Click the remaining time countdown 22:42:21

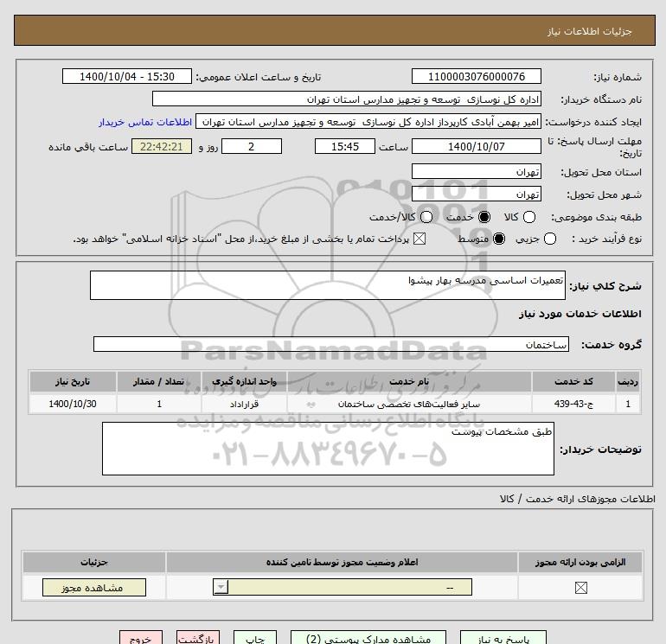162,146
